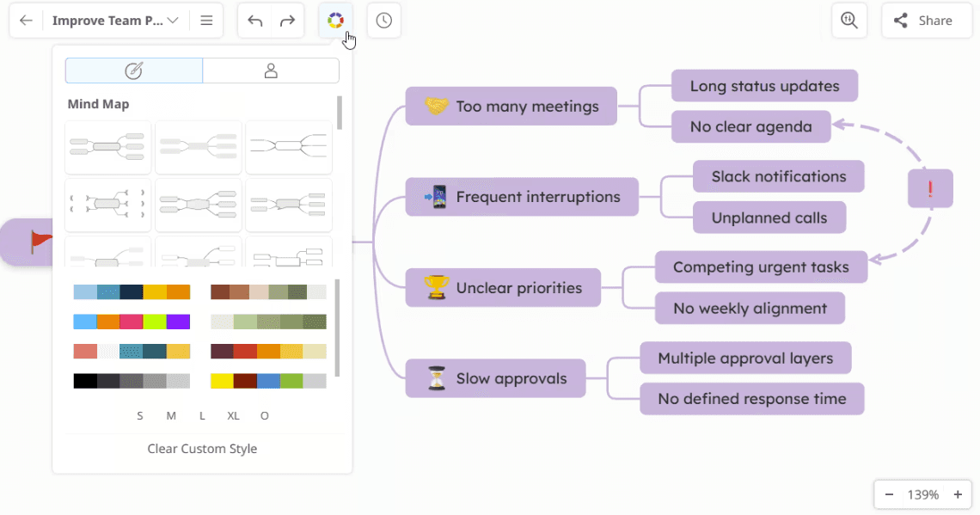980x515 pixels.
Task: Select the first Mind Map theme thumbnail
Action: point(107,147)
